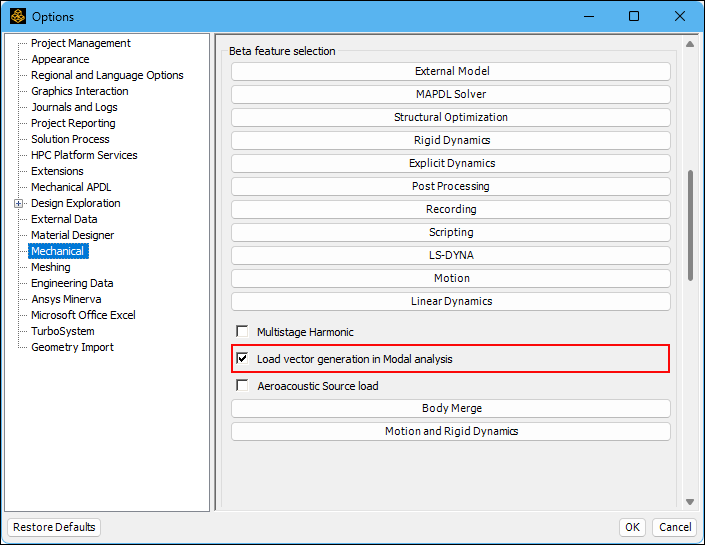The image size is (705, 545).
Task: Click the OK button
Action: click(632, 527)
